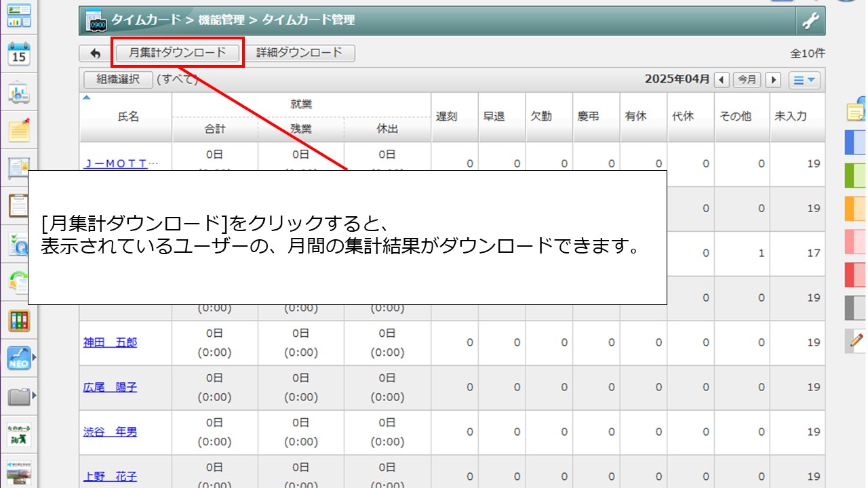
Task: Click the 未入力 value 19 for 神田 五郎
Action: [x=814, y=342]
